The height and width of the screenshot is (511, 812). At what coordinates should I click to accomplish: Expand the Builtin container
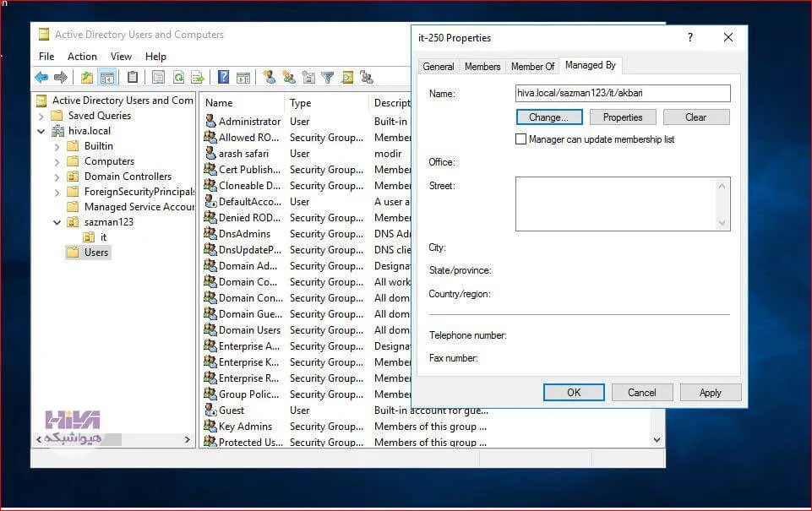tap(57, 146)
